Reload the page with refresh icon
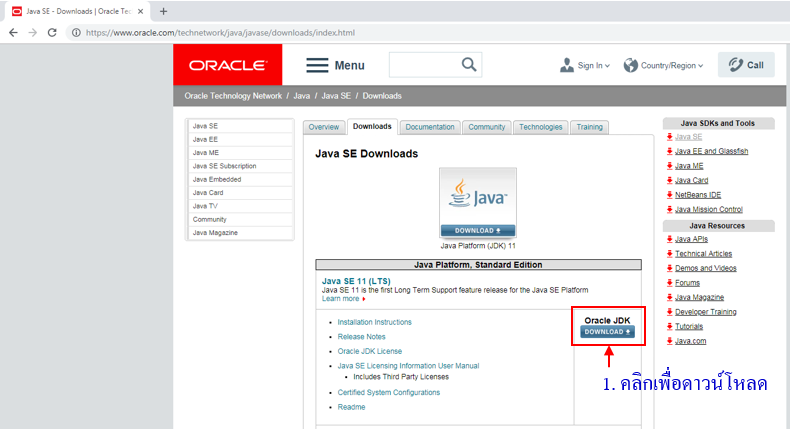The width and height of the screenshot is (790, 429). (52, 33)
